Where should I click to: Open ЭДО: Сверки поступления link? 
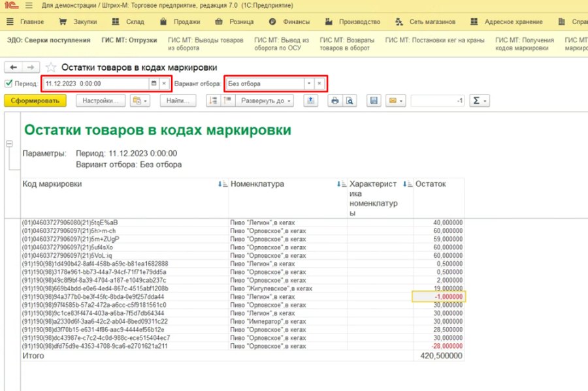(x=49, y=40)
